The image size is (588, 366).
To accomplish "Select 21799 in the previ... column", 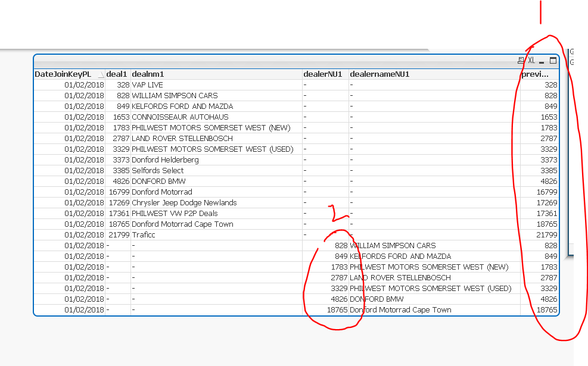I will (547, 235).
